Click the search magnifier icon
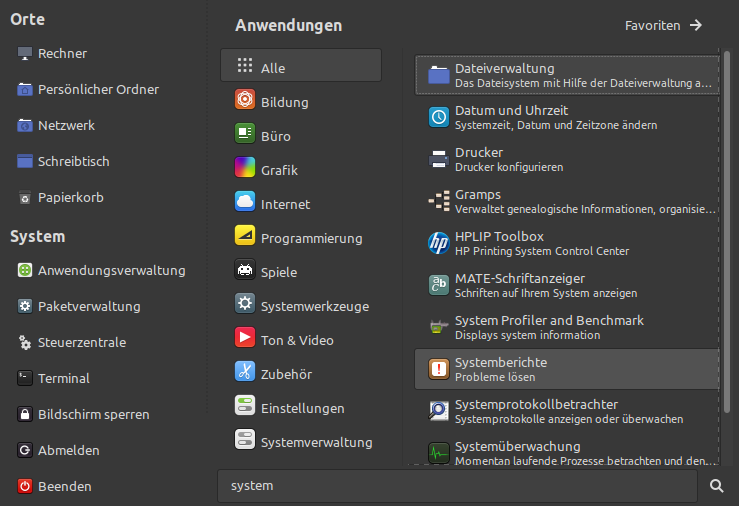 coord(717,486)
